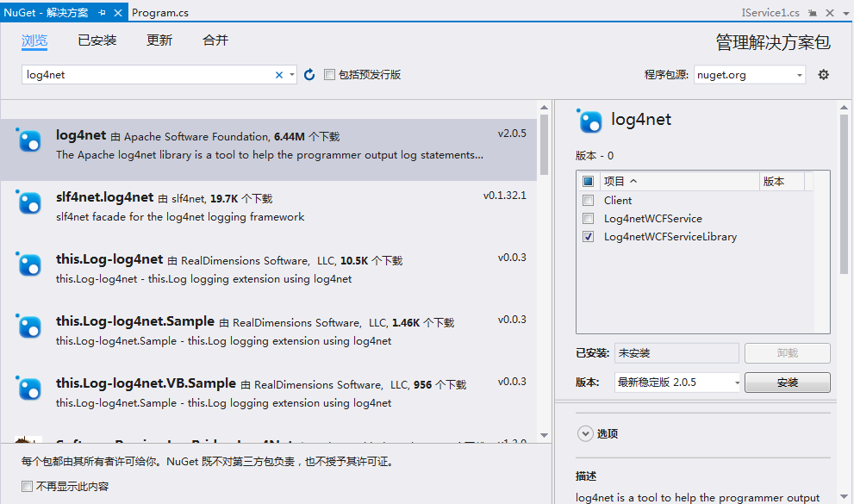Open the document tab overflow arrow

click(x=846, y=14)
